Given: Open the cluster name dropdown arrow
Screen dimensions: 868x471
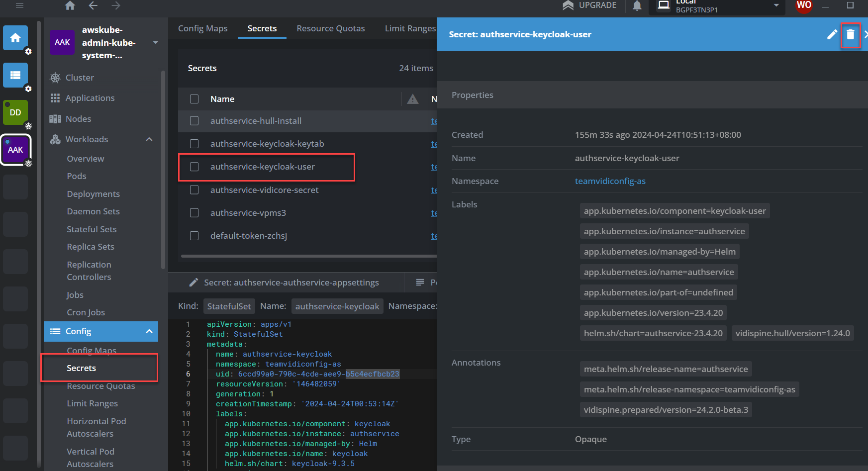Looking at the screenshot, I should coord(156,43).
